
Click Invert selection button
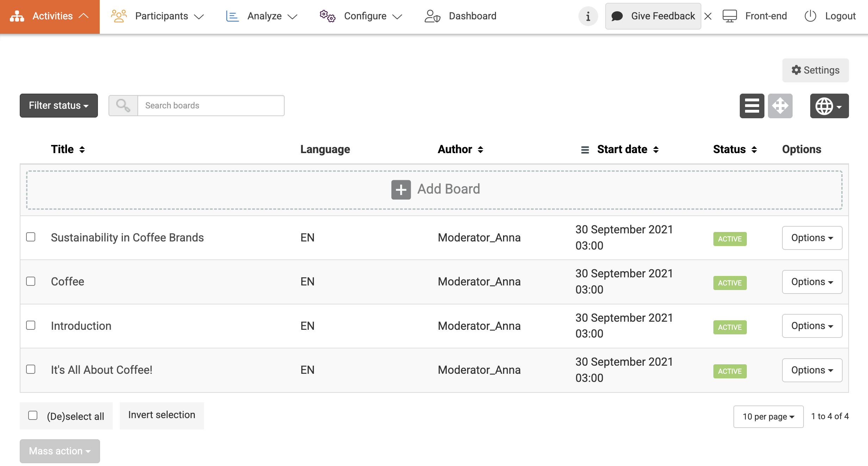[162, 415]
